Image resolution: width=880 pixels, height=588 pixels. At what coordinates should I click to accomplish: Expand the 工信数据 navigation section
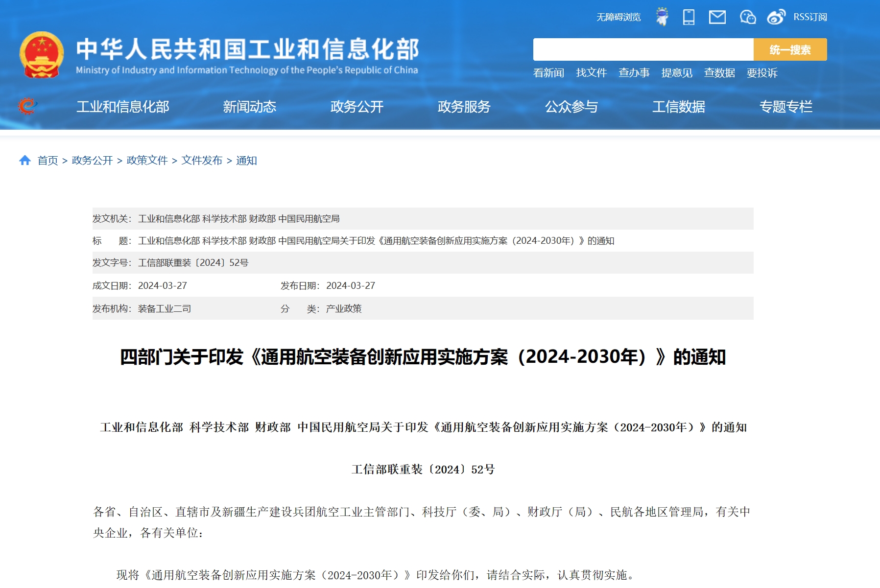click(679, 107)
